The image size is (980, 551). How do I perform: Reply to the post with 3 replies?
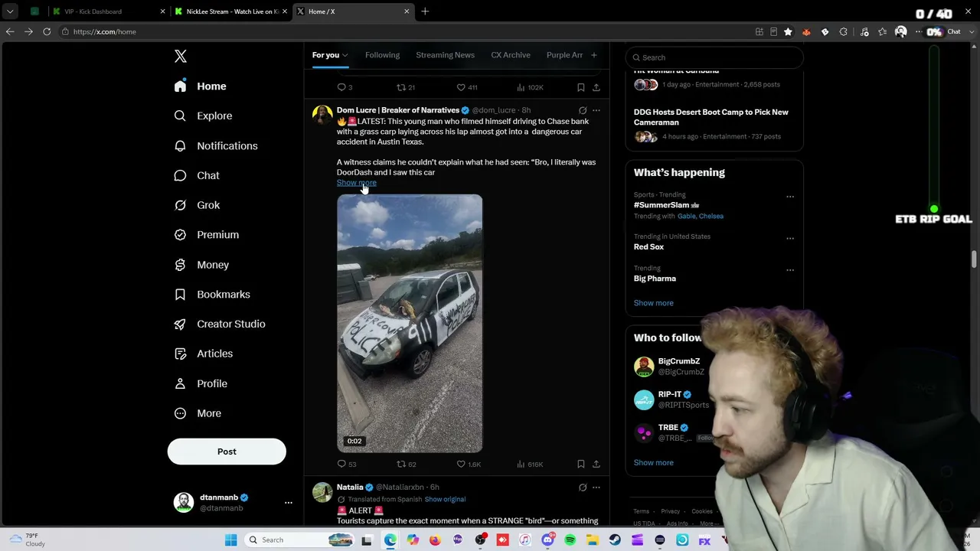tap(345, 87)
